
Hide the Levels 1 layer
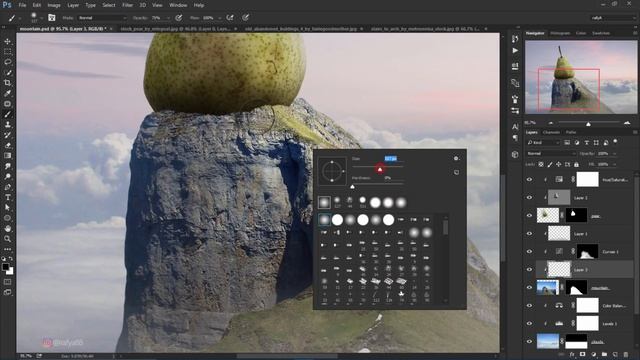coord(529,323)
